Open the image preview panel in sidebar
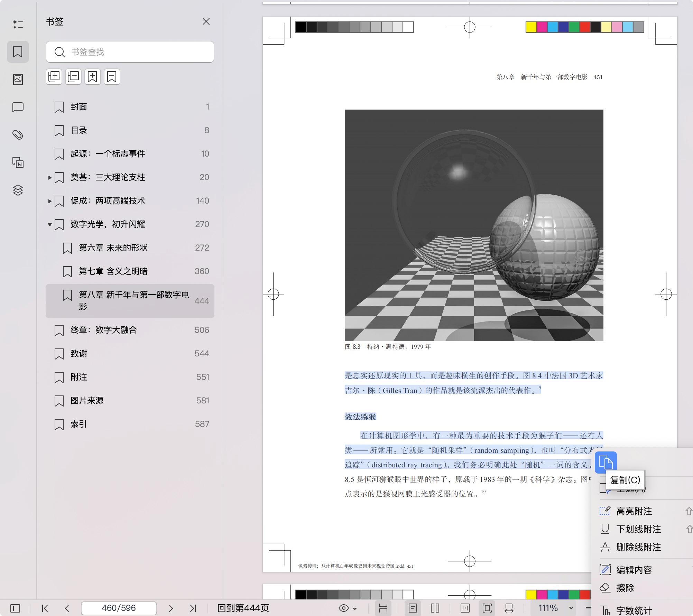The height and width of the screenshot is (616, 693). coord(18,79)
